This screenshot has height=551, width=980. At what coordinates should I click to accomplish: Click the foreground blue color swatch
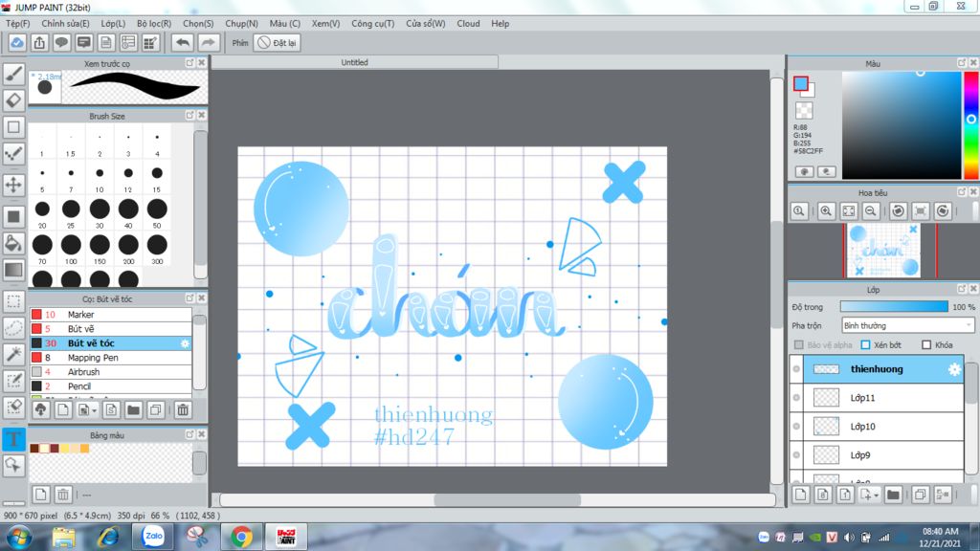pos(801,83)
